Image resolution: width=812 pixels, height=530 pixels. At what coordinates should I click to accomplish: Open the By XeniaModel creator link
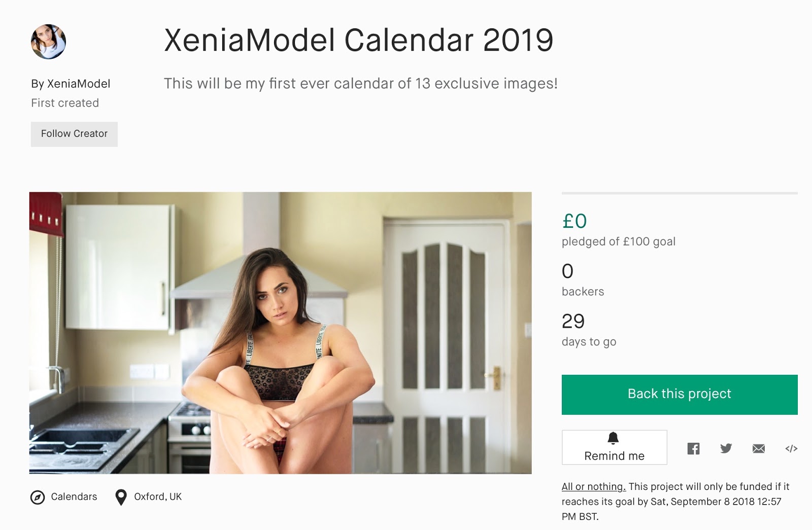point(71,84)
